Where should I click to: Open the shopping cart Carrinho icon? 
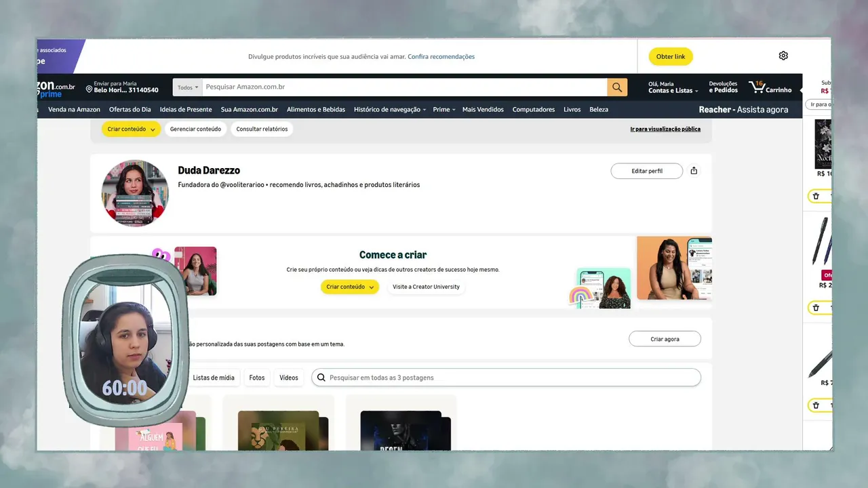(770, 87)
